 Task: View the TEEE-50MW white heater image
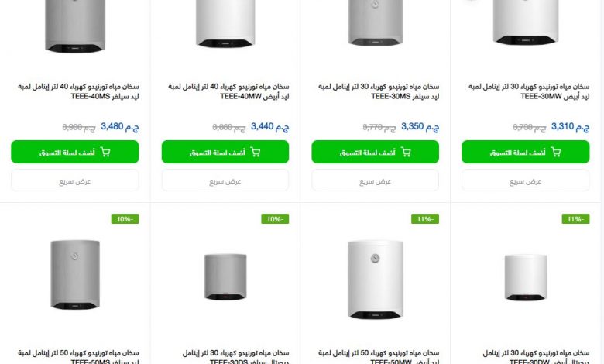[375, 280]
